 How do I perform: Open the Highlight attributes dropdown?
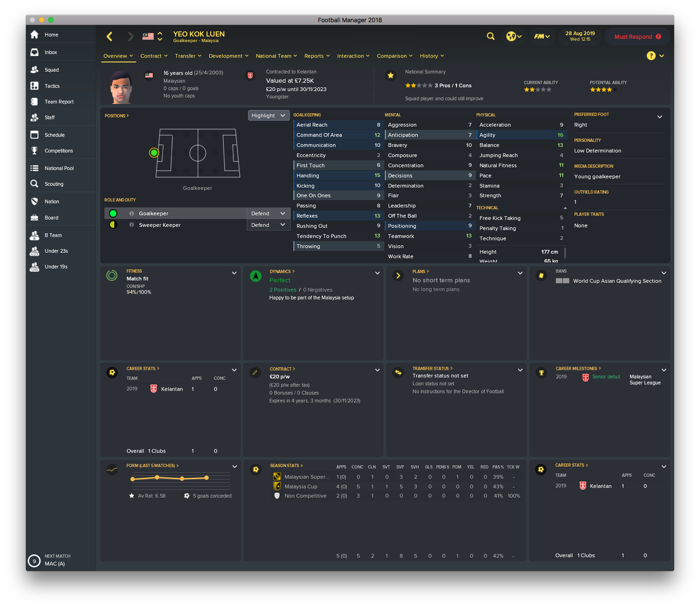(x=269, y=116)
